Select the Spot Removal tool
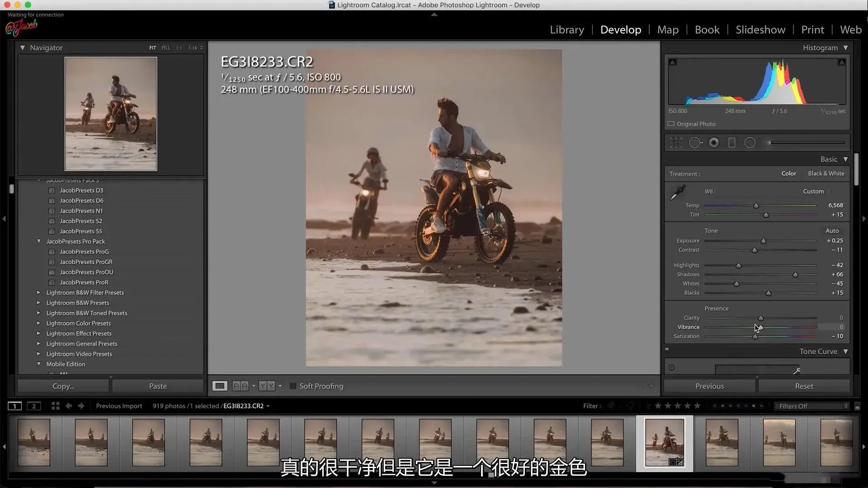868x488 pixels. (x=695, y=143)
